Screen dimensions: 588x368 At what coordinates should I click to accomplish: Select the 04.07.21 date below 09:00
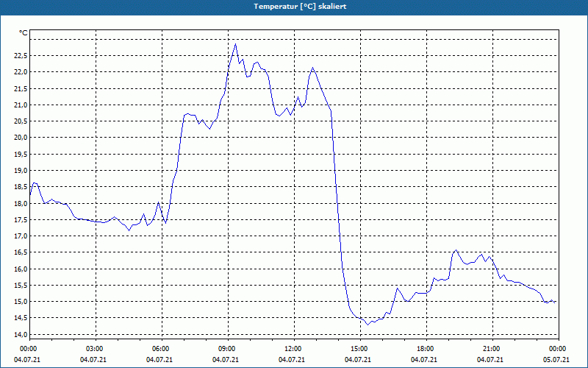pyautogui.click(x=226, y=360)
